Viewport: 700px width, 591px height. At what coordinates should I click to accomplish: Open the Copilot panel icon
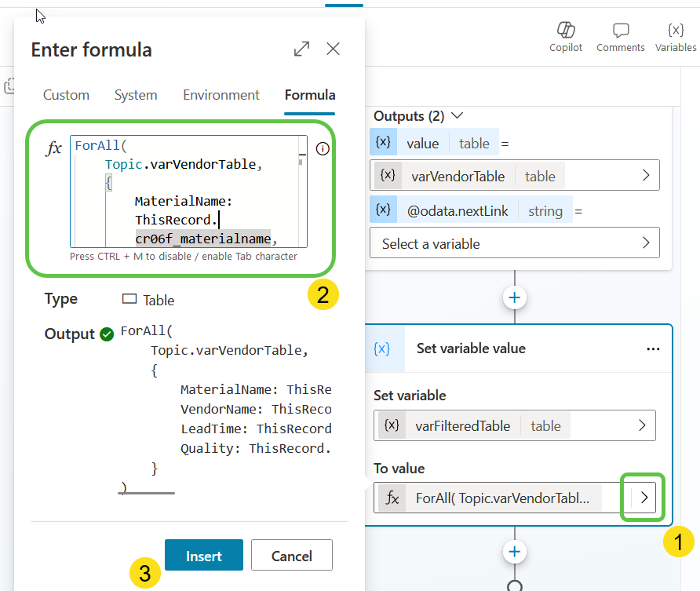point(565,37)
